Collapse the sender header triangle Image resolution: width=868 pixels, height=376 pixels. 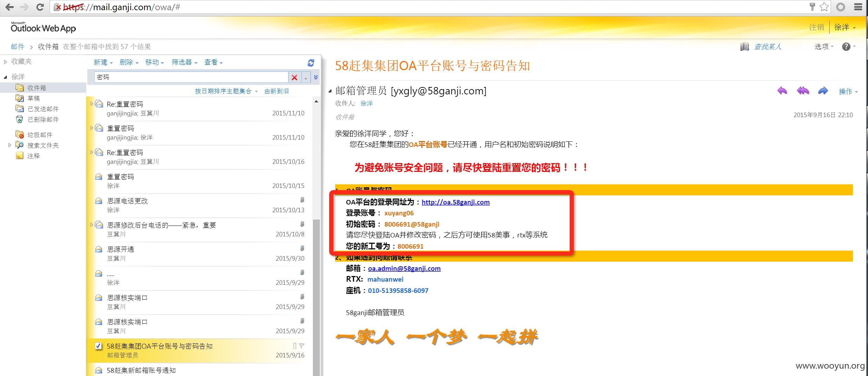pos(330,91)
